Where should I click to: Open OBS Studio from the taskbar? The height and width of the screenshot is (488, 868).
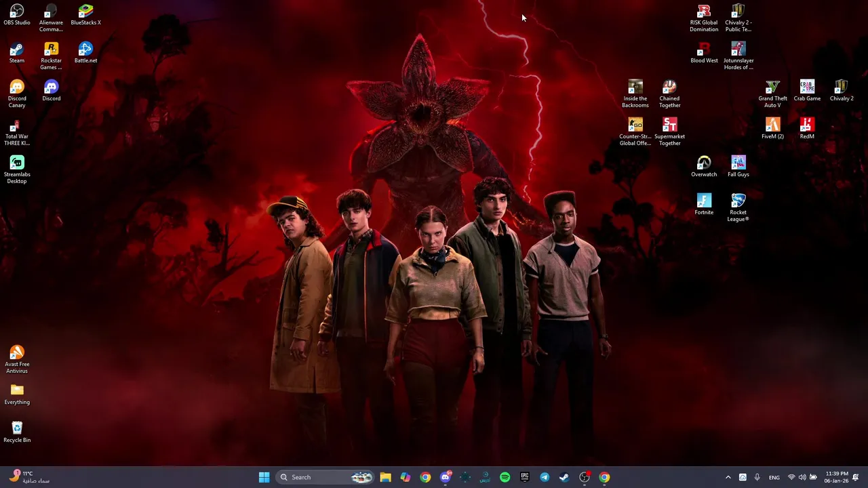coord(584,477)
